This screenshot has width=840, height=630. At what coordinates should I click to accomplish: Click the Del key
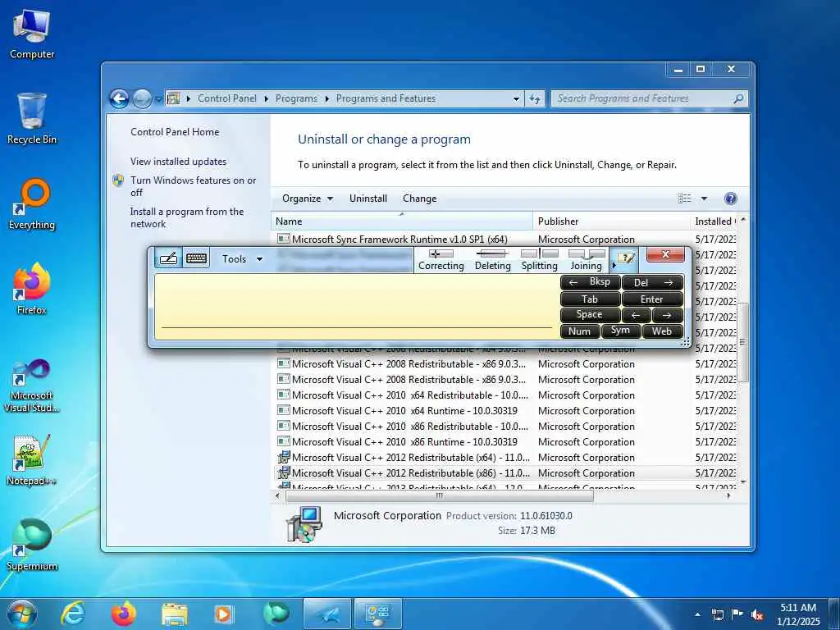click(652, 282)
